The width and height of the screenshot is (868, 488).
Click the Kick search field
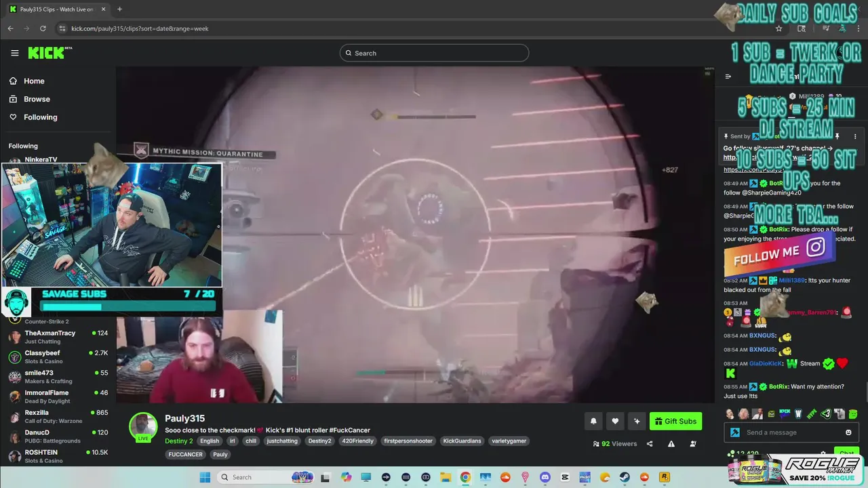(x=434, y=53)
